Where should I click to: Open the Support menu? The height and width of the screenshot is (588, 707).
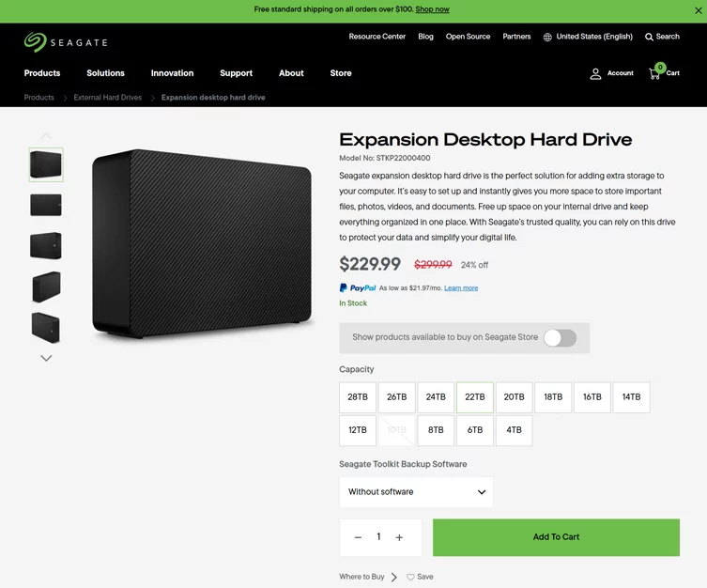click(236, 73)
